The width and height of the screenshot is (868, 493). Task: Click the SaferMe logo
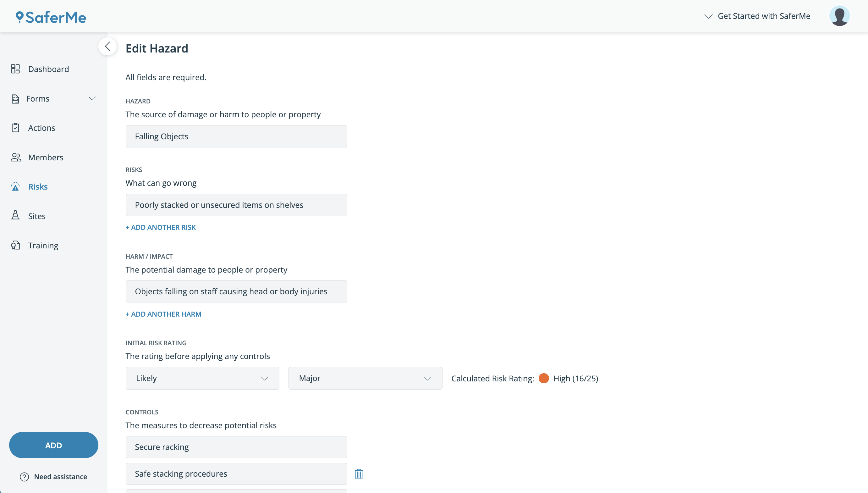tap(51, 17)
